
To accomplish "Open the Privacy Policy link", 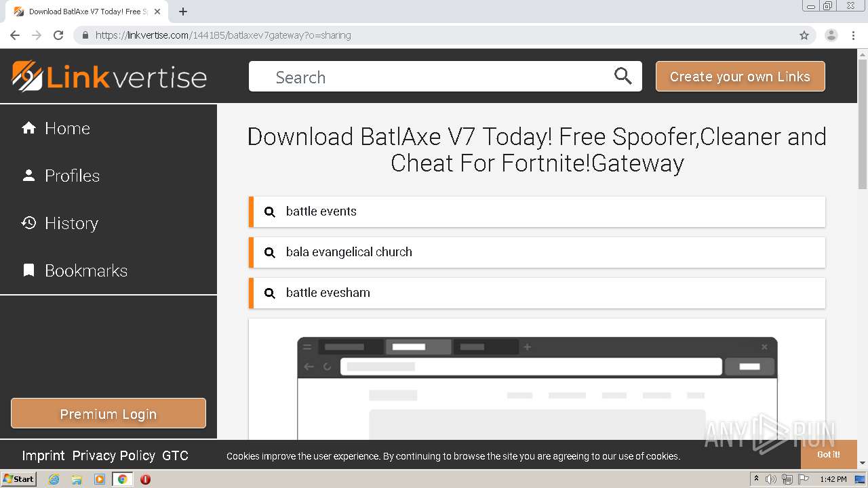I will coord(113,455).
